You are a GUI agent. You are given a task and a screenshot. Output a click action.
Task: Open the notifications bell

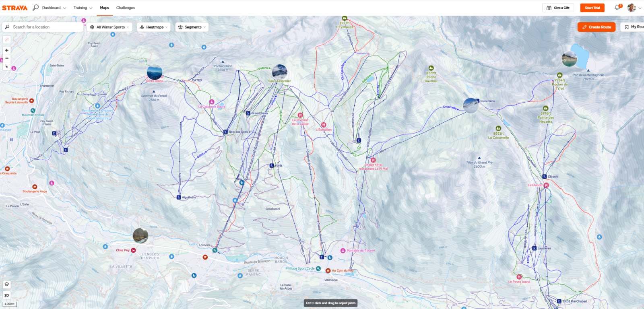point(617,8)
